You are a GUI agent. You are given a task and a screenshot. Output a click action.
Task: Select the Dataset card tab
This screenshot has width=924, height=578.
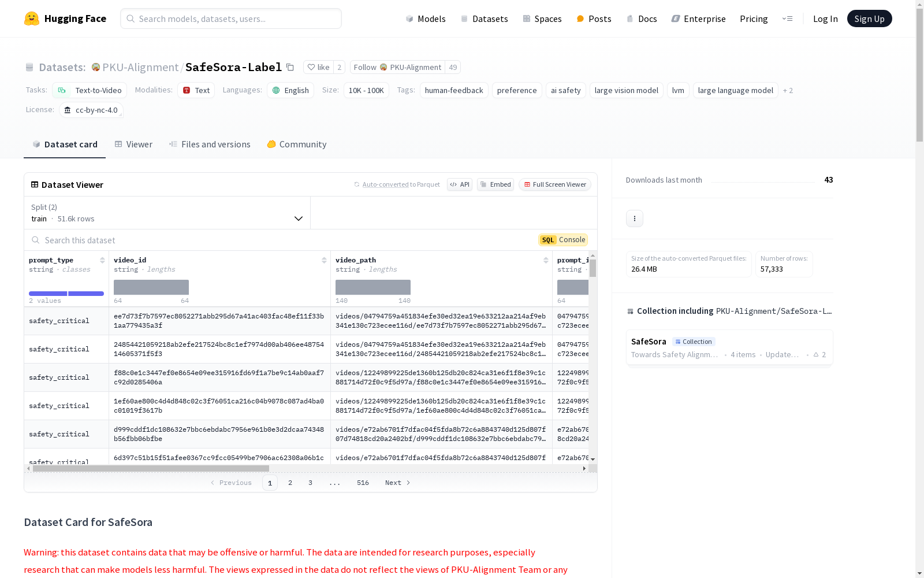point(65,144)
